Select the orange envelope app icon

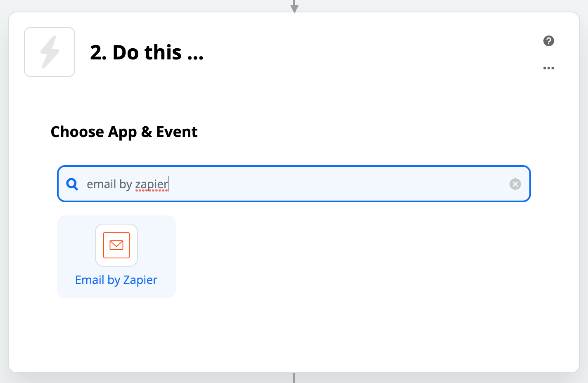click(116, 245)
